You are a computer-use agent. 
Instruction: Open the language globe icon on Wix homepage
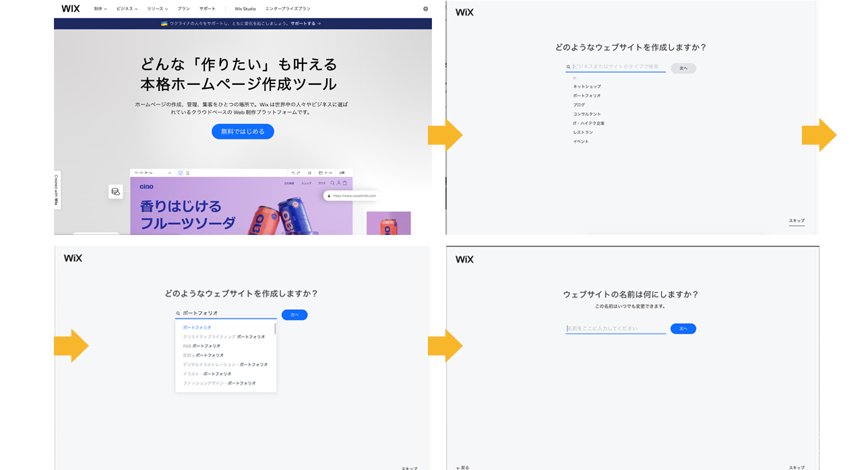click(x=425, y=9)
